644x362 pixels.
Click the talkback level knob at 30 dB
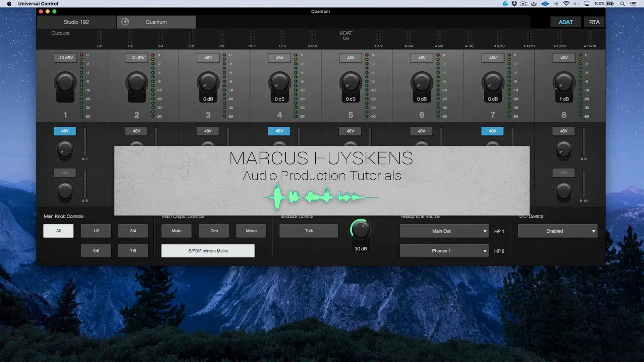(x=360, y=230)
